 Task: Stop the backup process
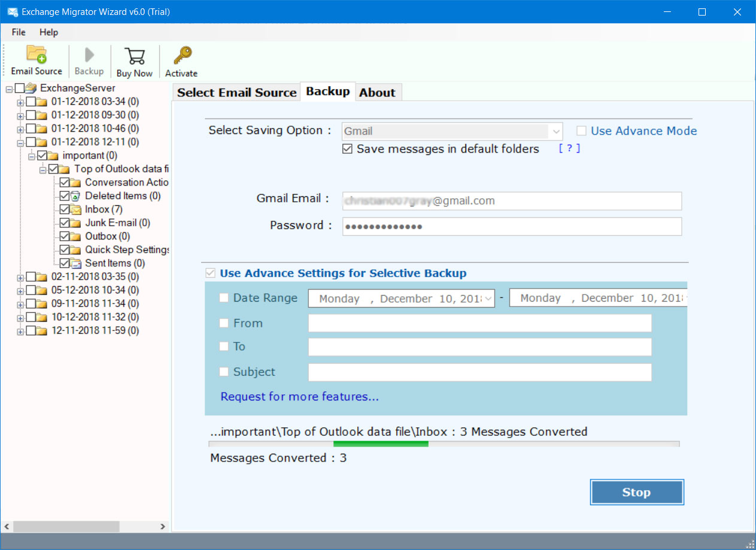pos(636,492)
